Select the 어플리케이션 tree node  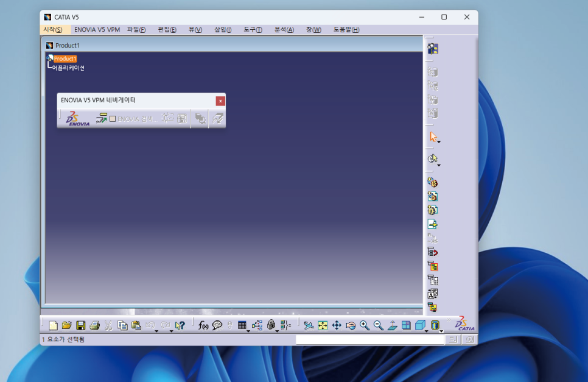point(68,68)
